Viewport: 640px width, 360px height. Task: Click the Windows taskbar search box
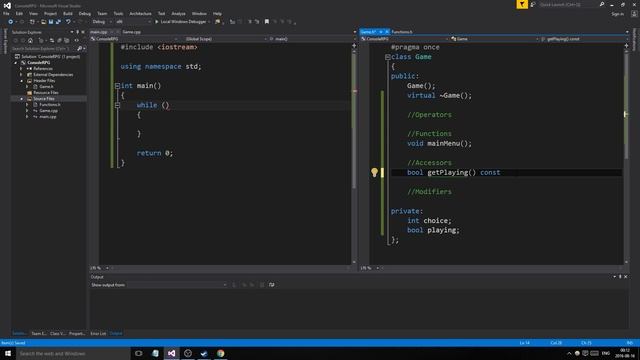[x=73, y=353]
